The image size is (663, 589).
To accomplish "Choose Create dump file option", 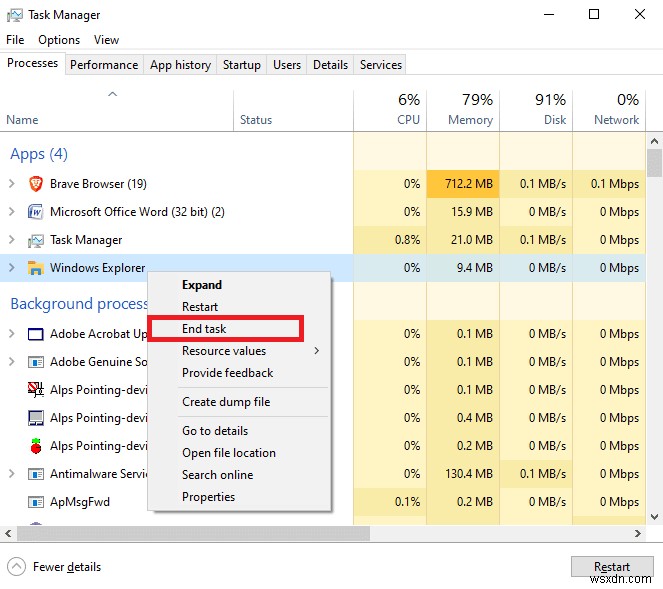I will (x=239, y=402).
